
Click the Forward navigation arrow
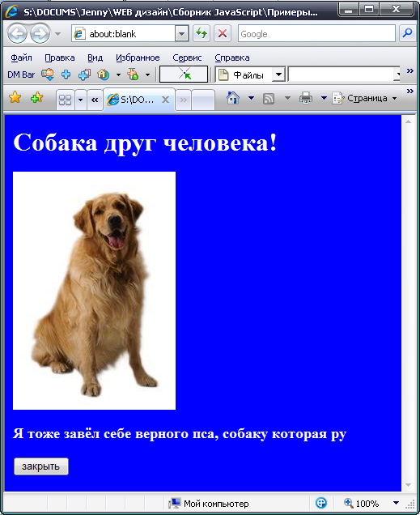(40, 33)
